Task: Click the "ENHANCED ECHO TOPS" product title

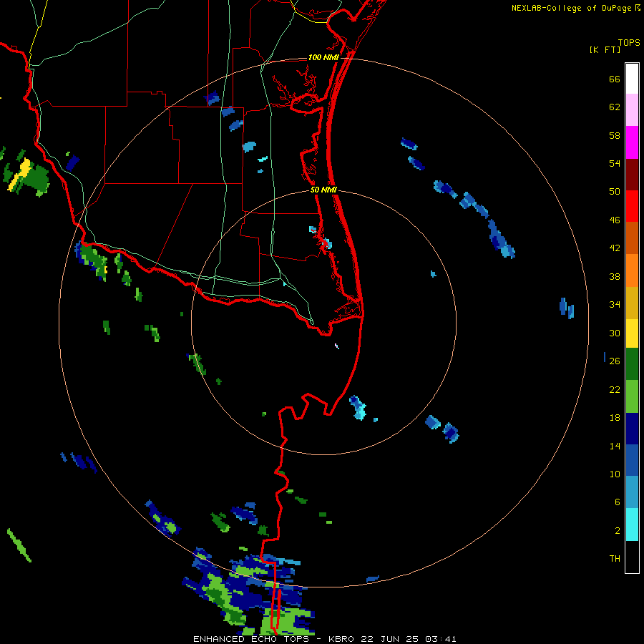Action: tap(251, 639)
